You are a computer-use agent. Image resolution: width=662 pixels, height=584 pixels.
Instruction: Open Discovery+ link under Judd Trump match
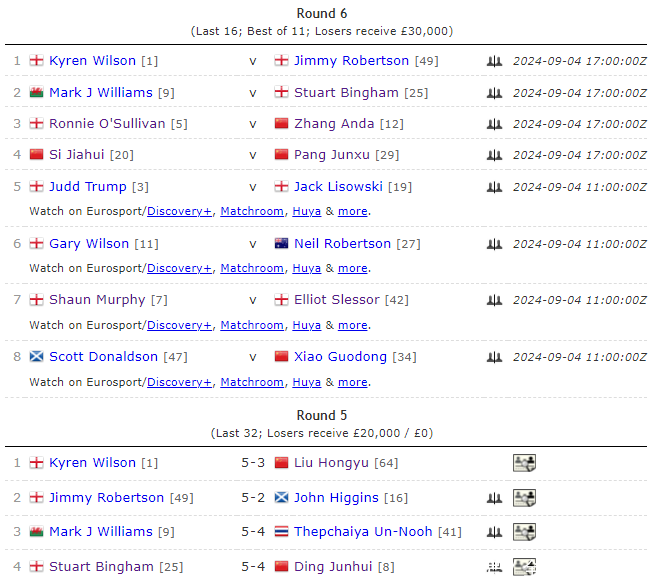[x=179, y=212]
